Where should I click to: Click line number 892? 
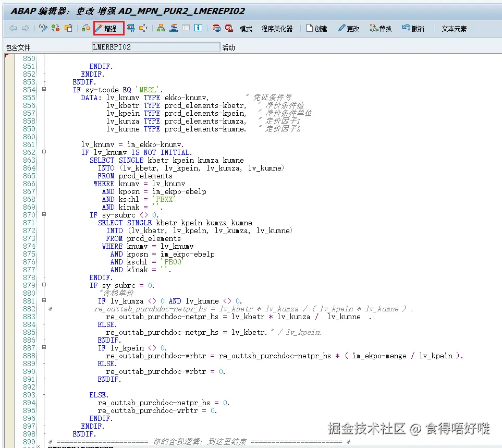point(29,387)
